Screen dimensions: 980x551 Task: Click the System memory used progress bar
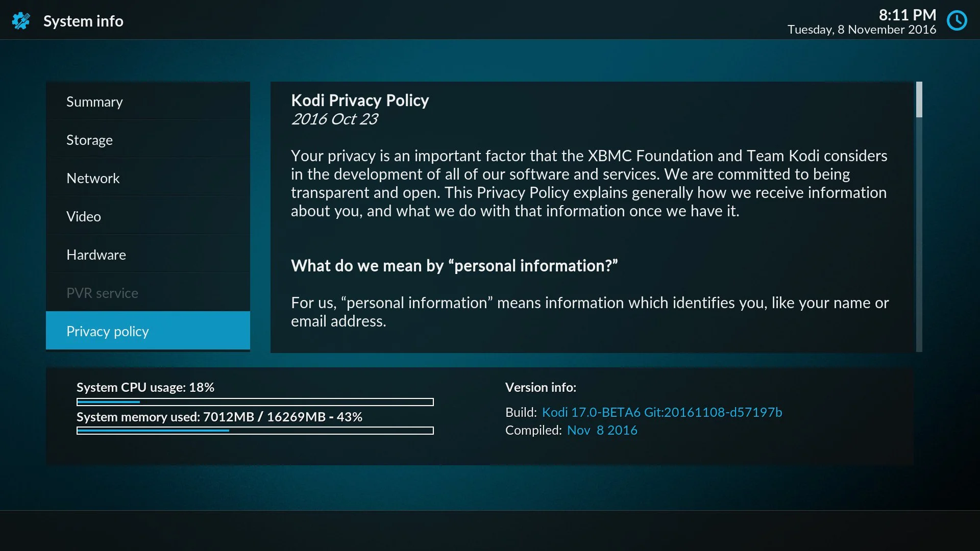click(255, 431)
